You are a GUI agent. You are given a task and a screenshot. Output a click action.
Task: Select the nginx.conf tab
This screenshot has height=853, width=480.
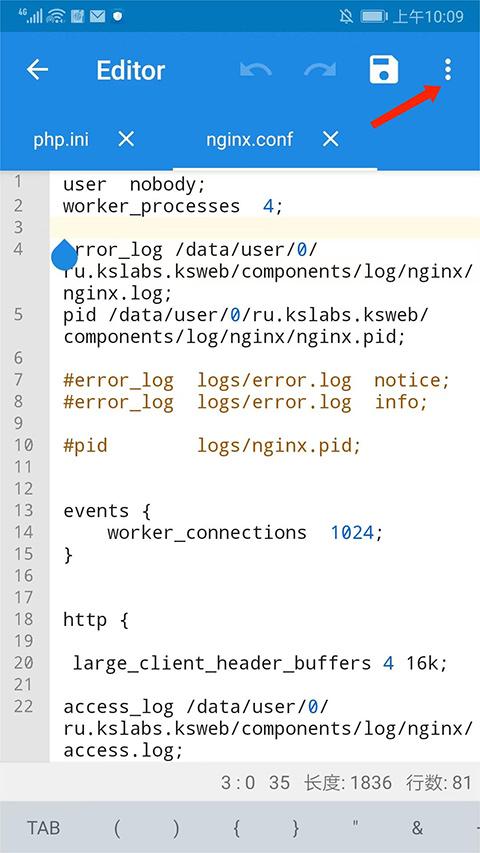[249, 140]
